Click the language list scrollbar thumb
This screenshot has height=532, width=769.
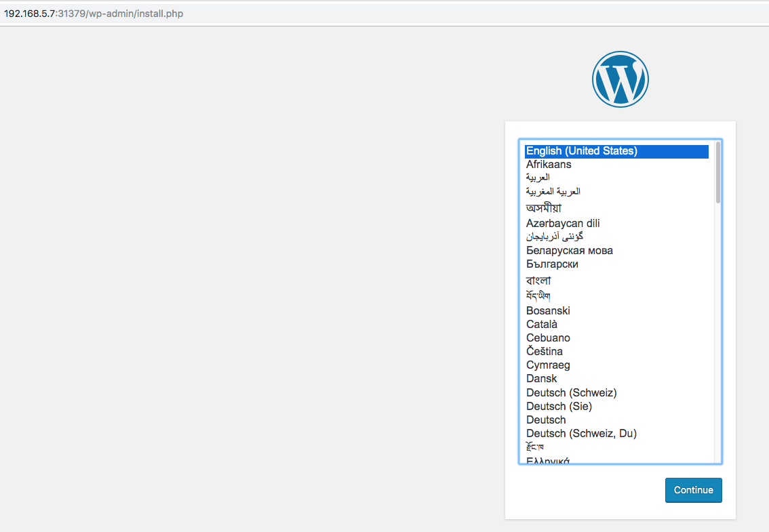coord(717,172)
